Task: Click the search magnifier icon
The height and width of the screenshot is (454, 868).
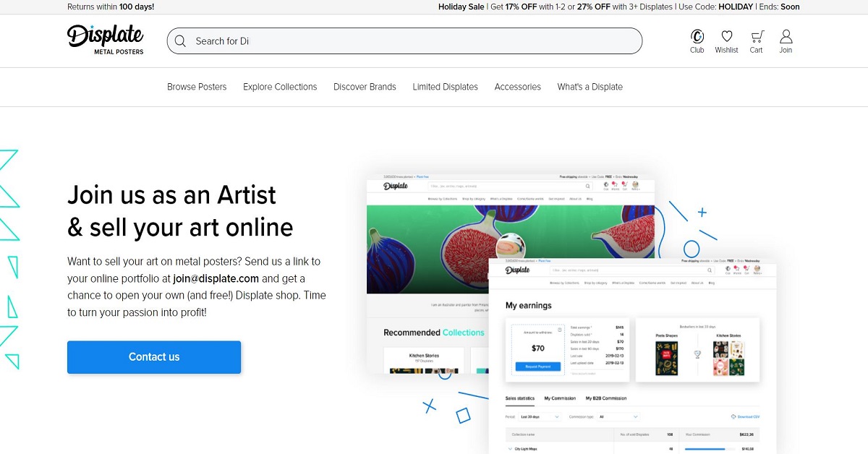Action: (180, 41)
